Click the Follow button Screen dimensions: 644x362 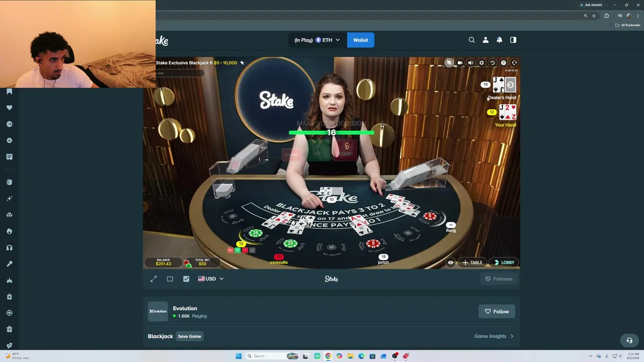[x=497, y=312]
